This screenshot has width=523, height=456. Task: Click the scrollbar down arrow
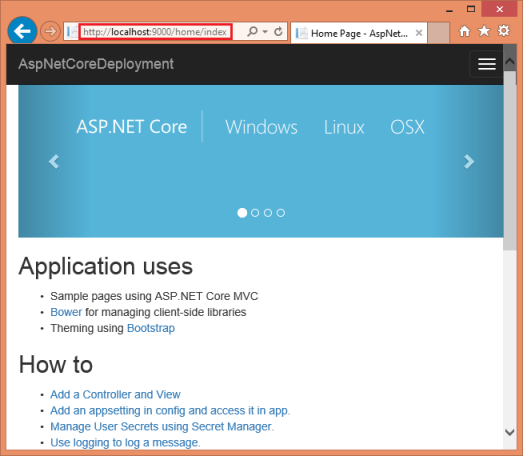click(x=510, y=432)
